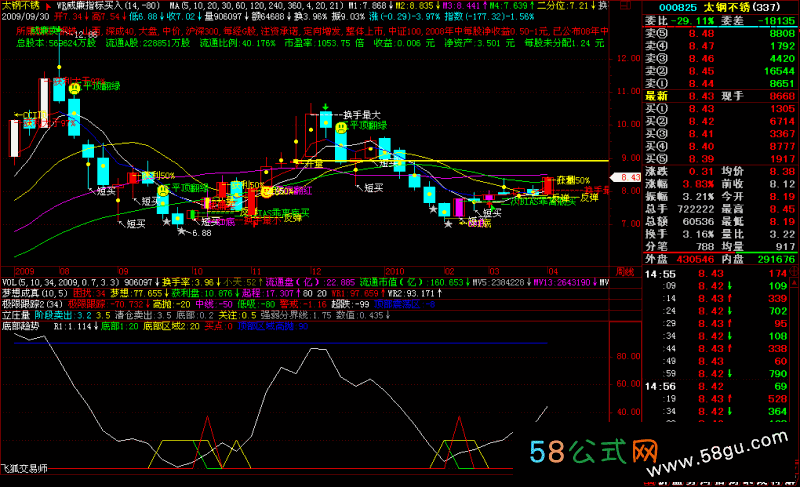This screenshot has height=487, width=800.
Task: Click the 市盈率:1053.75 倍 text
Action: pyautogui.click(x=324, y=43)
